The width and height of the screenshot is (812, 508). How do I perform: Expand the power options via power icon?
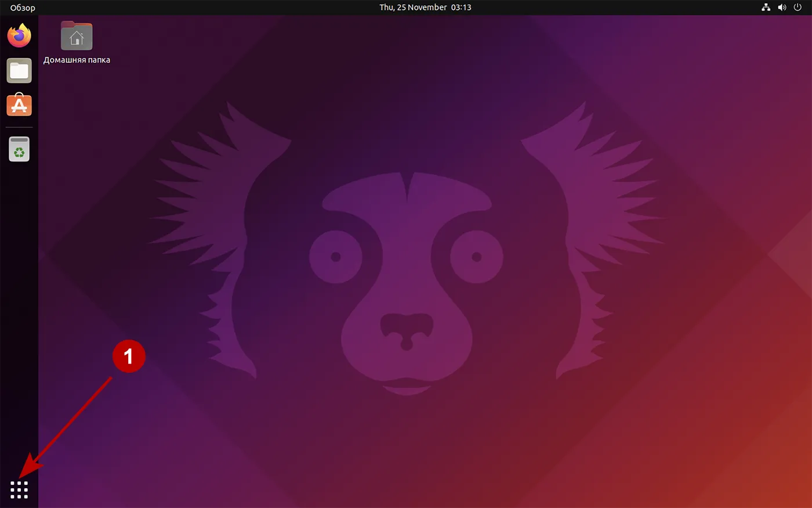pos(798,8)
